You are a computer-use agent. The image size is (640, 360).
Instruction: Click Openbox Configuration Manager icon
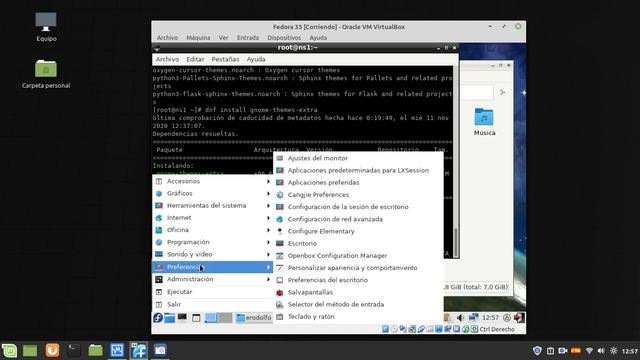coord(280,256)
